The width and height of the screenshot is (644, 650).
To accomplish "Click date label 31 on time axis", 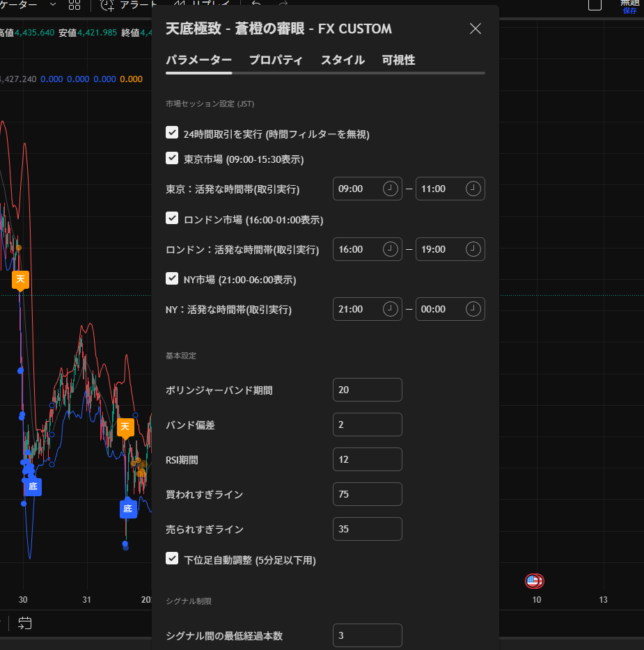I will (86, 599).
